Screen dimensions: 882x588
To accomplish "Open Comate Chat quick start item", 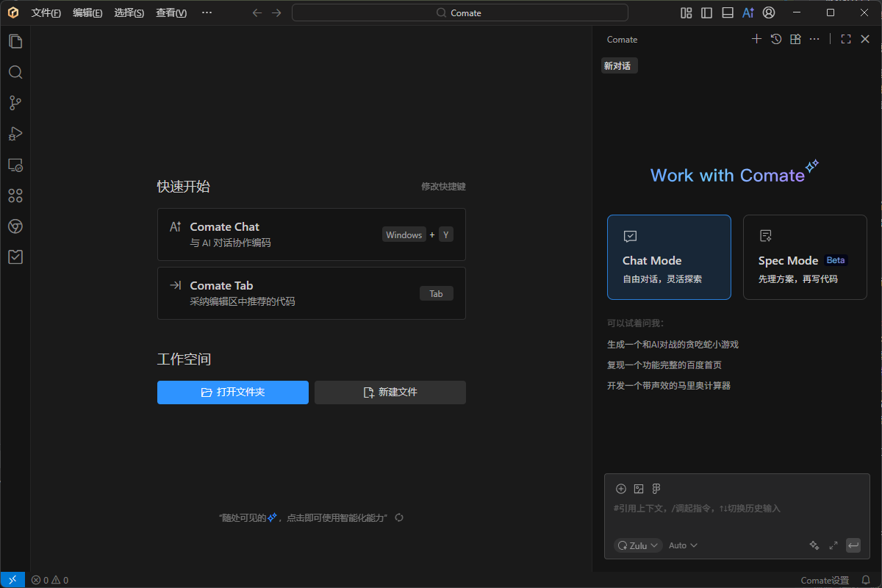I will click(312, 234).
